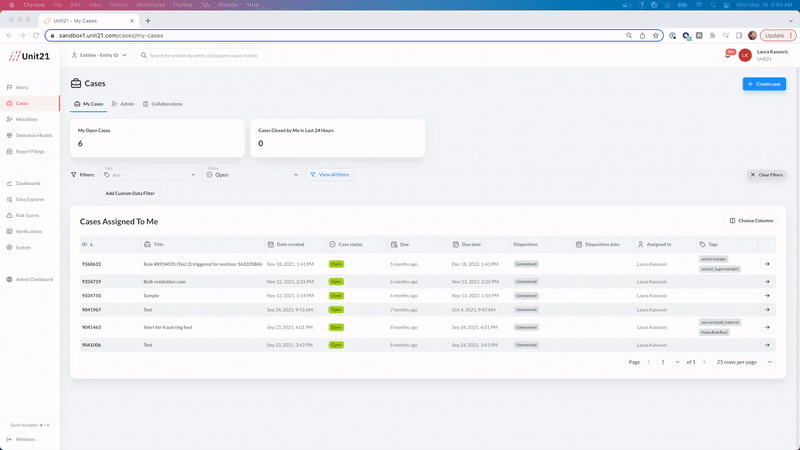
Task: Open case 9041006 via its arrow
Action: [x=767, y=345]
